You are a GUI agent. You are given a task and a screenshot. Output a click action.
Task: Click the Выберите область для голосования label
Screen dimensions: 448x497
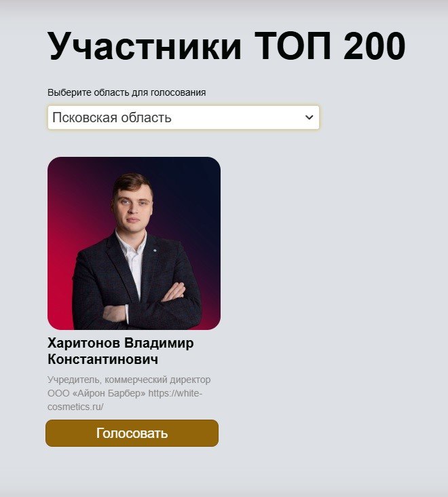coord(127,92)
